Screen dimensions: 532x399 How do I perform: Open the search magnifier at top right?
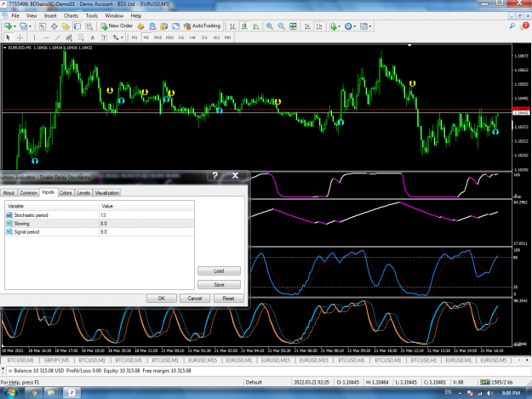[x=512, y=26]
